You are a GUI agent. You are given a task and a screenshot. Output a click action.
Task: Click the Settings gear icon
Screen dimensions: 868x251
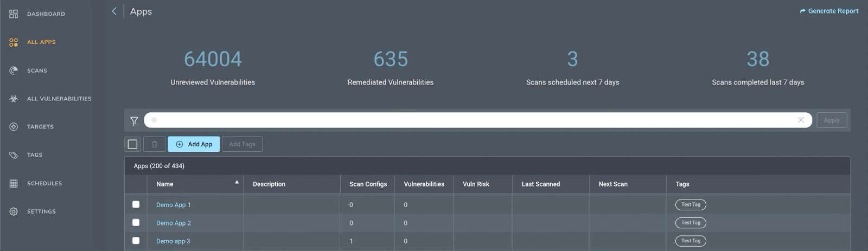coord(14,211)
